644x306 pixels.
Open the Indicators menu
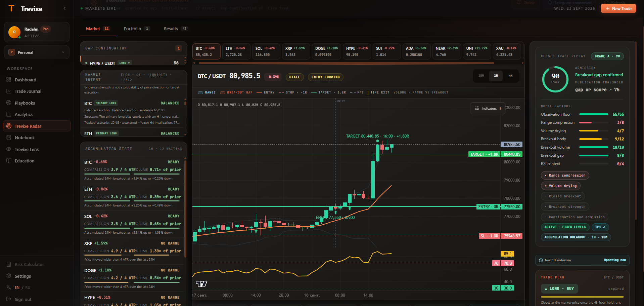(488, 108)
